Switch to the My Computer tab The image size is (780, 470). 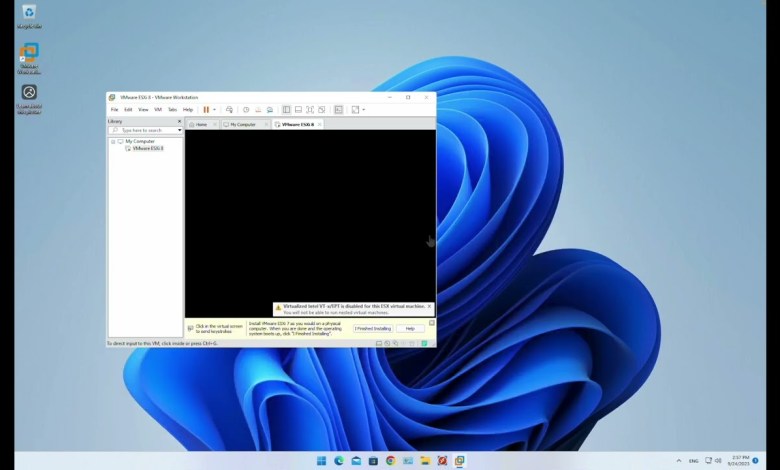[243, 124]
